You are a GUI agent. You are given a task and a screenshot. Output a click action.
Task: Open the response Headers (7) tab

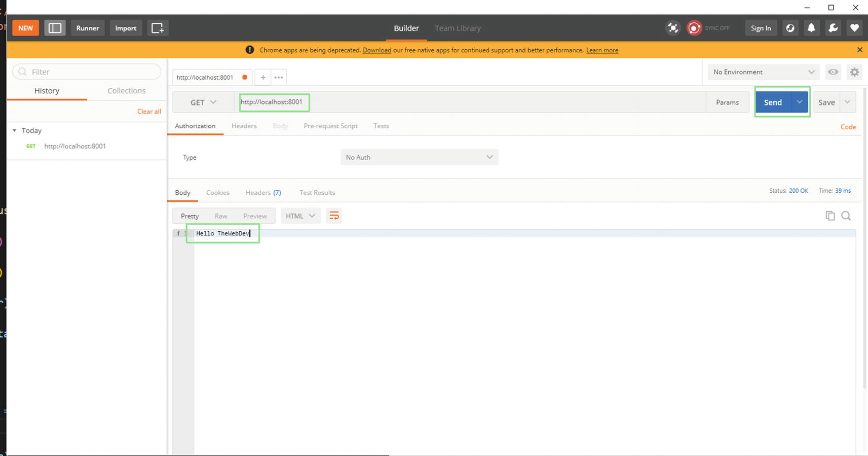tap(263, 192)
